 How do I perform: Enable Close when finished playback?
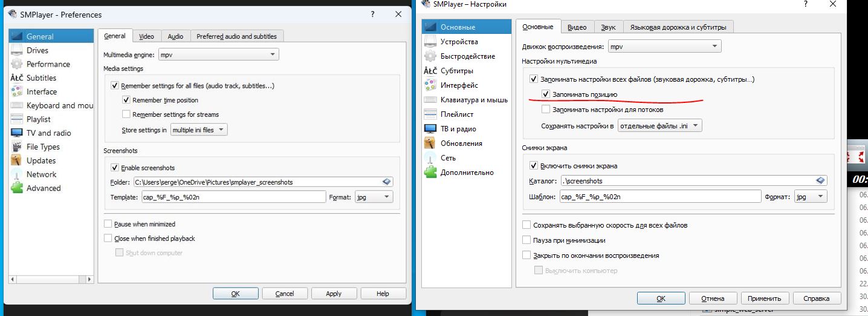pos(108,239)
